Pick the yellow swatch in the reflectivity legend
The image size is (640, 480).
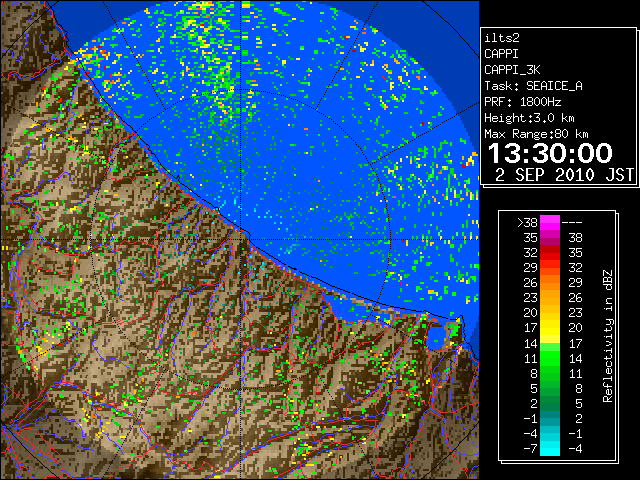coord(550,328)
